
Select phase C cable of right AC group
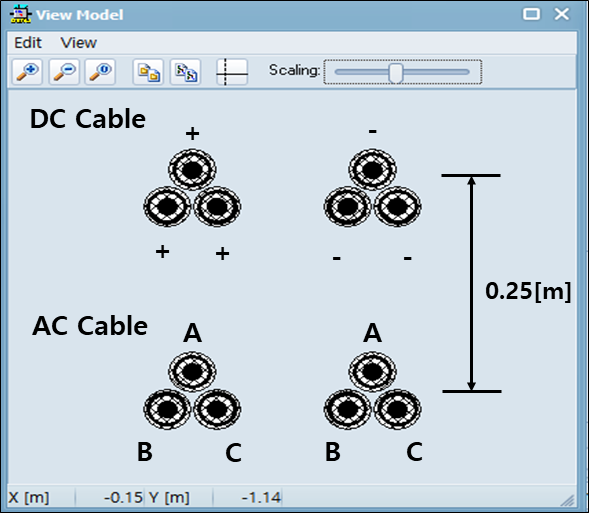pos(397,409)
